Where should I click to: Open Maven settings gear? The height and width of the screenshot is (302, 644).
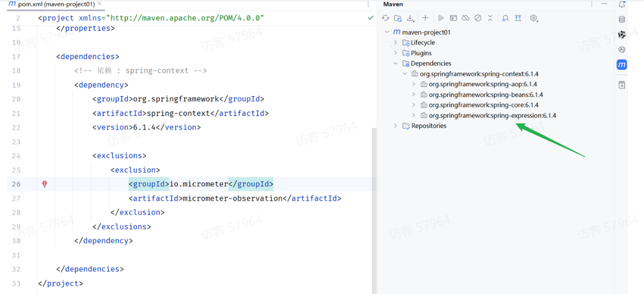tap(534, 18)
